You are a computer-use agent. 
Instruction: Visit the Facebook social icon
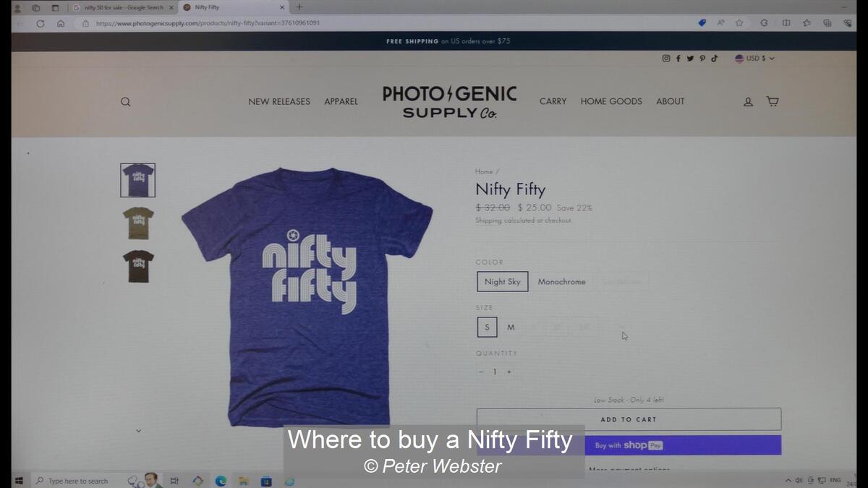pyautogui.click(x=678, y=59)
